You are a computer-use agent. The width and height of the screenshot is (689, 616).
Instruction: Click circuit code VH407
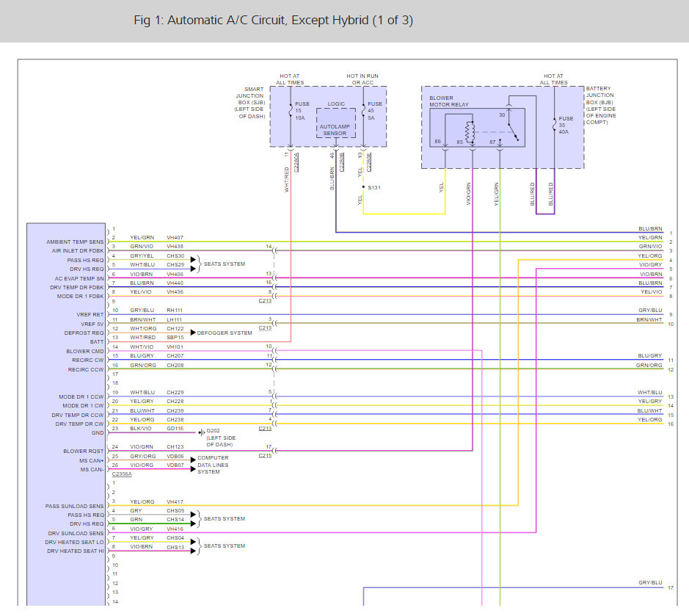(175, 237)
